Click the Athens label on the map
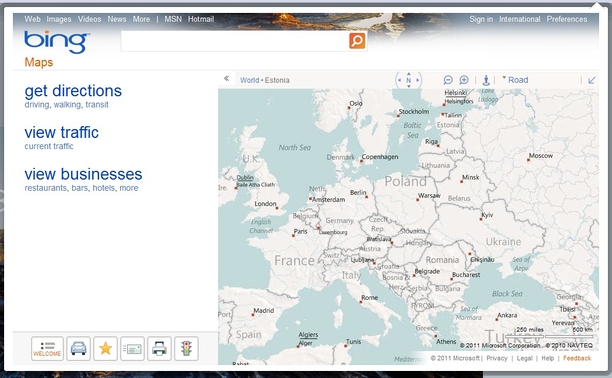 pos(446,341)
